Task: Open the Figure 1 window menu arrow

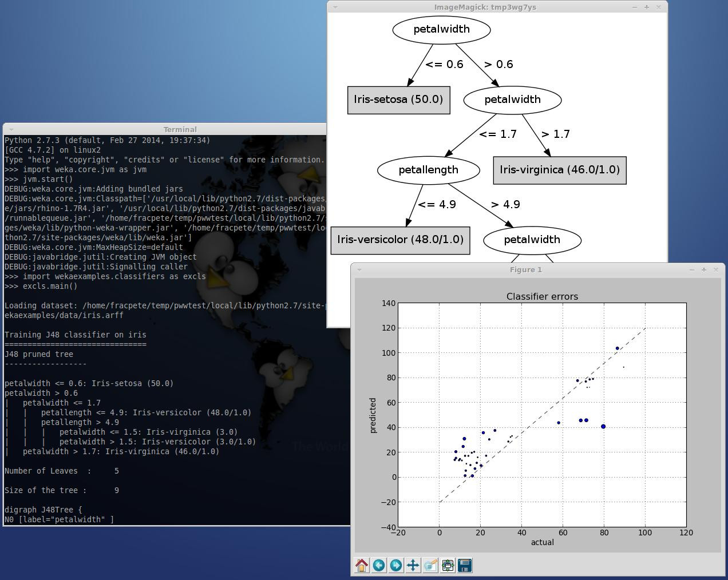Action: pos(359,269)
